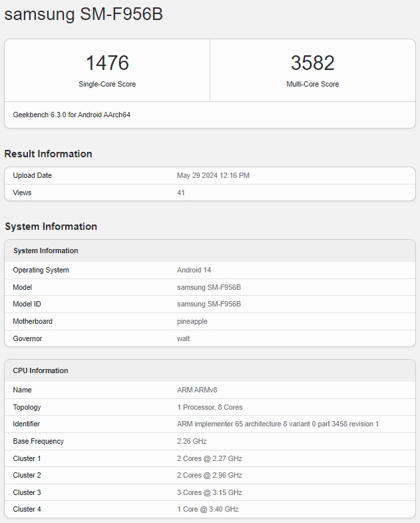Select the Android 14 operating system value
The image size is (420, 523).
click(194, 270)
